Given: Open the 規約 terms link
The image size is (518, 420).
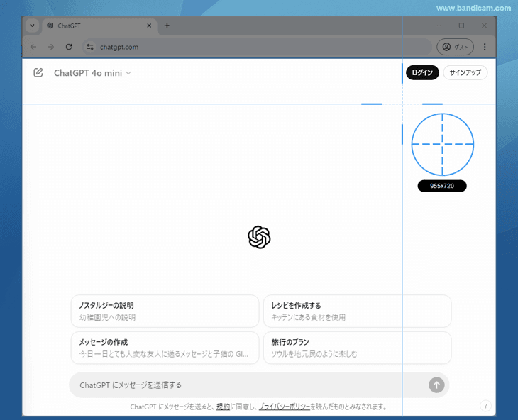Looking at the screenshot, I should coord(223,407).
